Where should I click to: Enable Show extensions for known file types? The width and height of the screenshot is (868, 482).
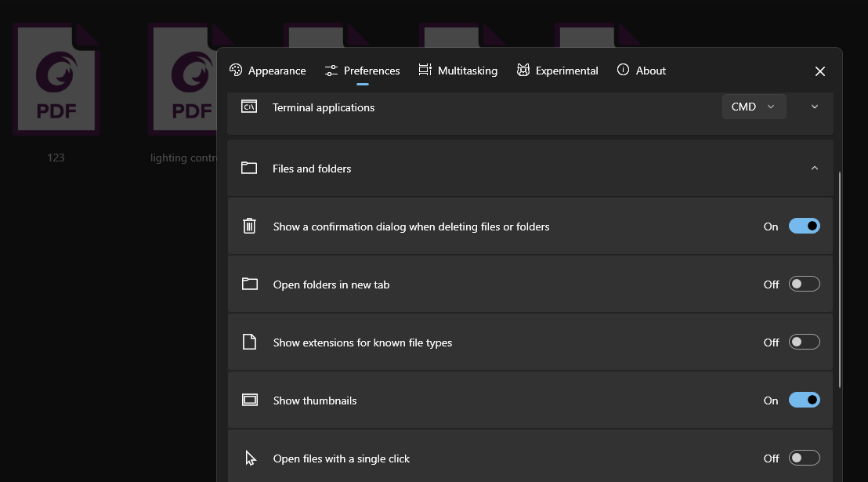pyautogui.click(x=804, y=342)
